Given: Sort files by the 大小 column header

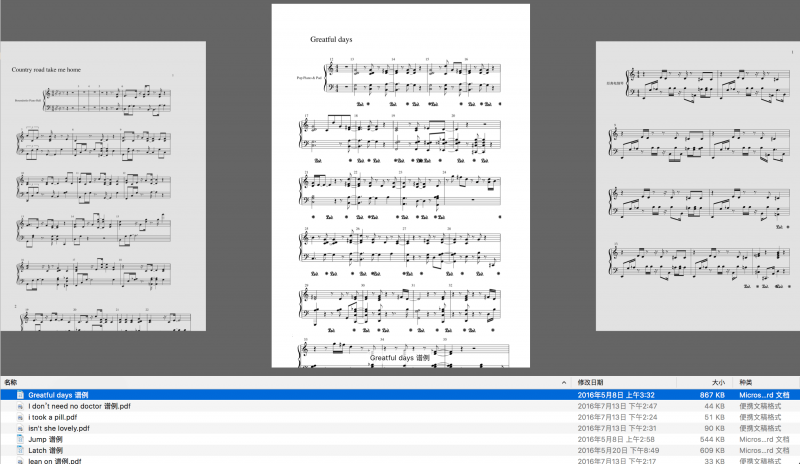Looking at the screenshot, I should point(717,383).
